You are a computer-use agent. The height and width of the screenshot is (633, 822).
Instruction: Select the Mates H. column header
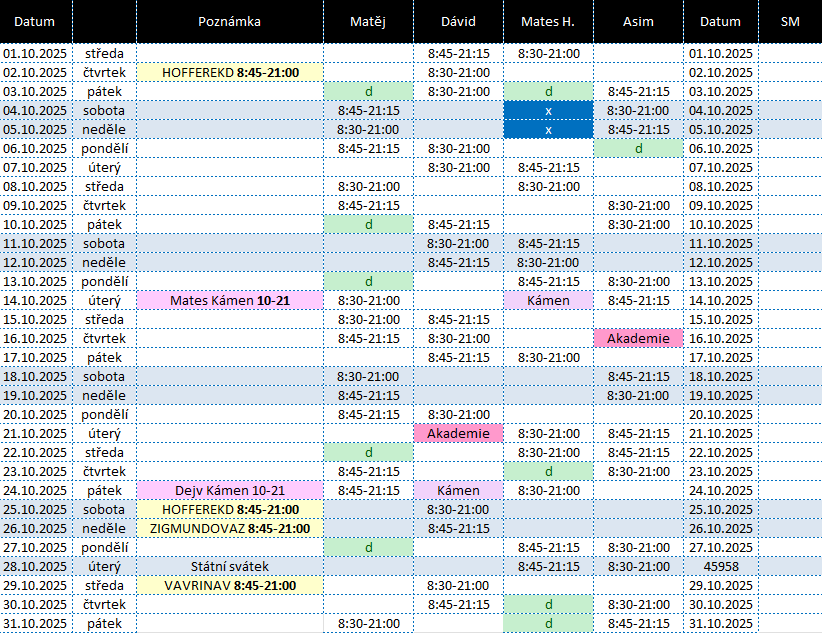click(x=548, y=21)
